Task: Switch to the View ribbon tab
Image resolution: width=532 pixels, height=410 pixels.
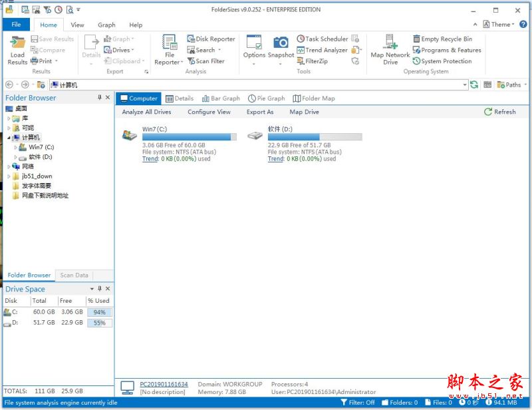Action: 77,25
